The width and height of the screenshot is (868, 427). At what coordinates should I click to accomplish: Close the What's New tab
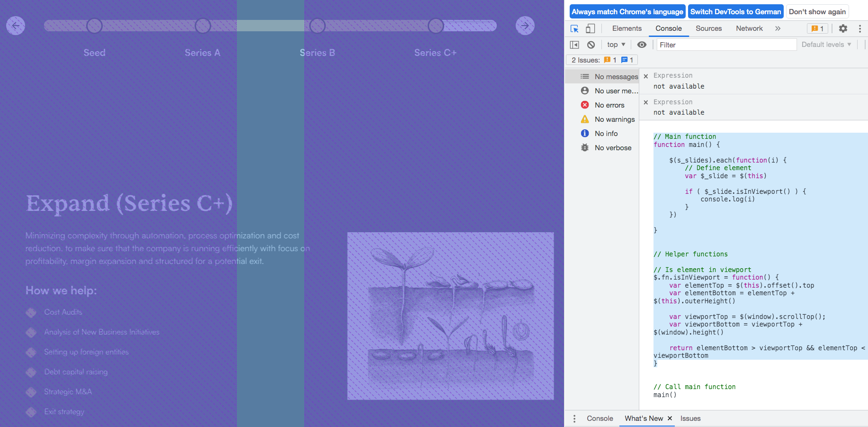[670, 418]
